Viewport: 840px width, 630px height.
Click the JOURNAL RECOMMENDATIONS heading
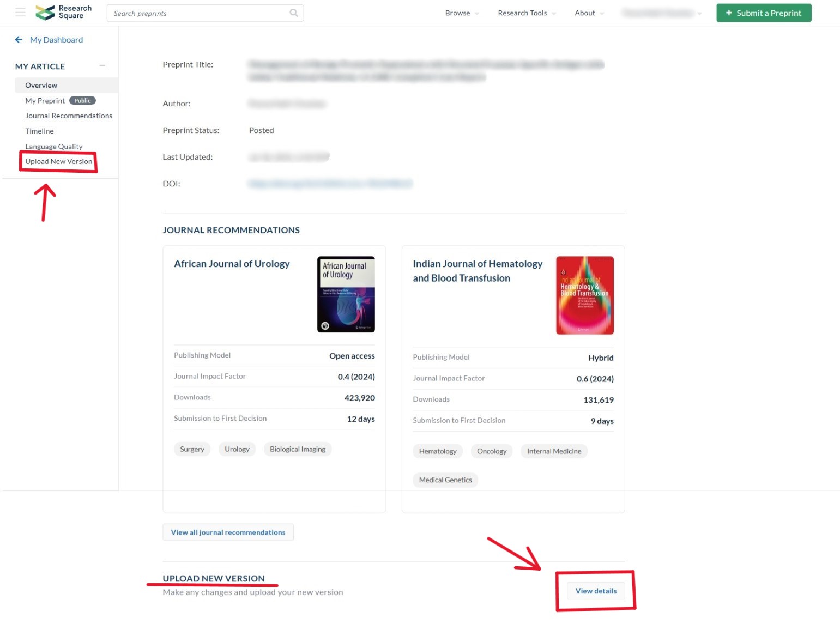[231, 230]
